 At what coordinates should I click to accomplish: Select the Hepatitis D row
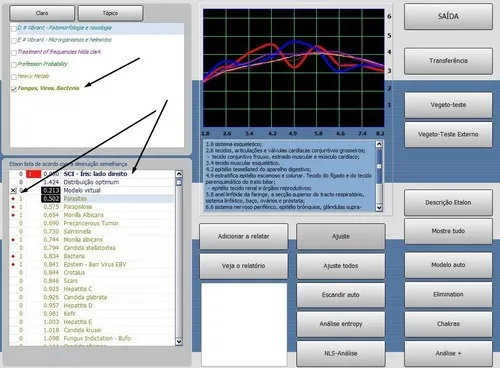(92, 306)
